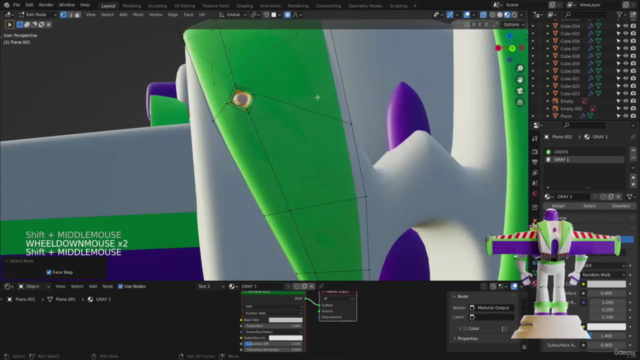The width and height of the screenshot is (640, 360).
Task: Open the Render menu
Action: [46, 5]
